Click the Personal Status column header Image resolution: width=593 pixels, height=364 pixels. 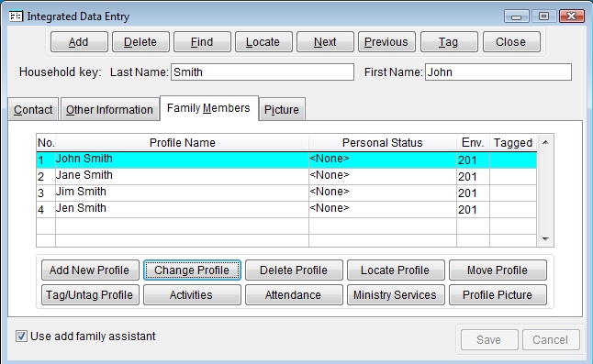tap(383, 143)
